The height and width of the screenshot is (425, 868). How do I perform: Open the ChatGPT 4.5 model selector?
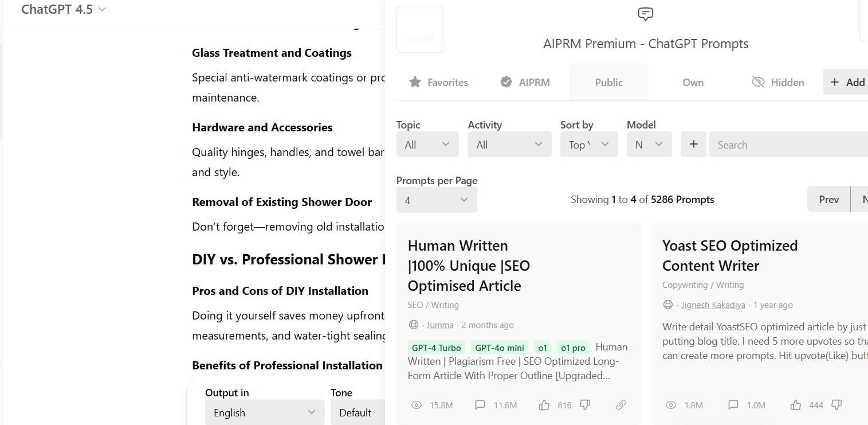point(64,10)
